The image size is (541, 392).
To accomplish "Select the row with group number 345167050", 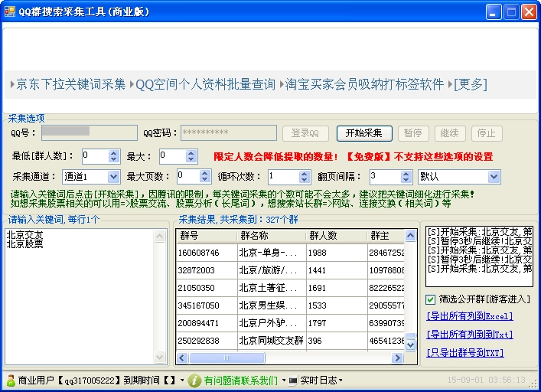I will pos(290,305).
